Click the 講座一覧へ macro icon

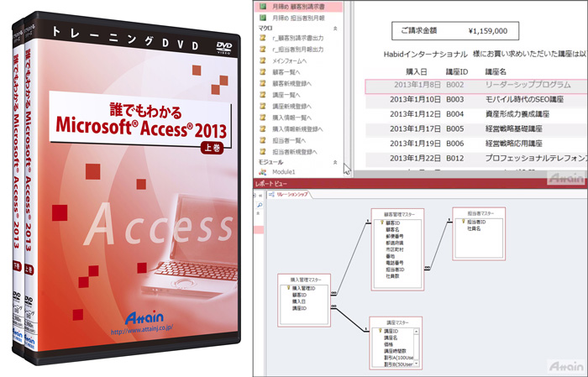[263, 95]
